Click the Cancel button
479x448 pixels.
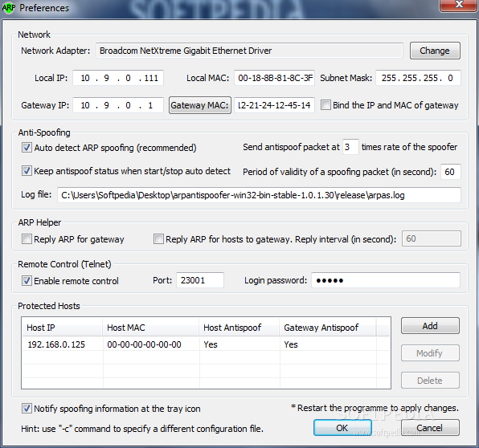[430, 428]
